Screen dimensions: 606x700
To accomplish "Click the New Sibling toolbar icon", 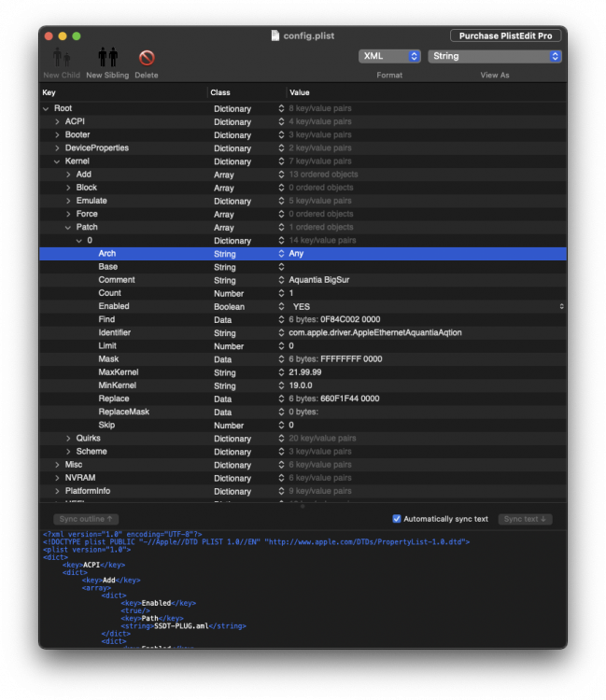I will [x=107, y=58].
